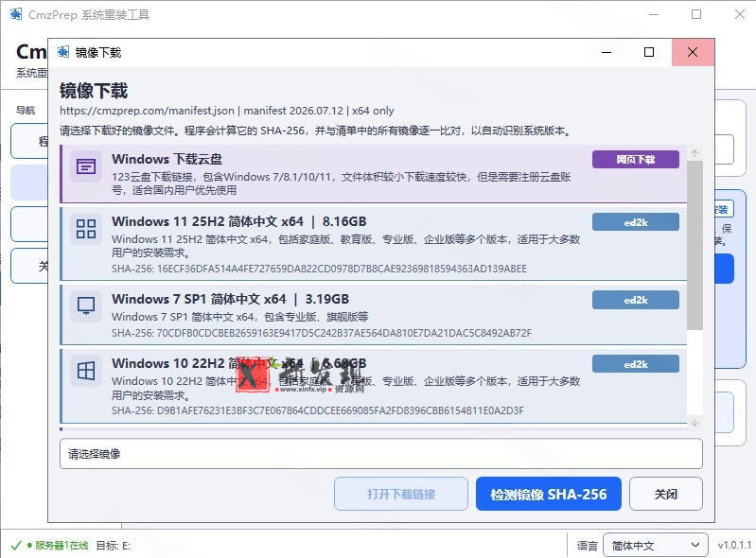This screenshot has height=558, width=756.
Task: Click the 关闭 button in dialog
Action: click(x=666, y=494)
